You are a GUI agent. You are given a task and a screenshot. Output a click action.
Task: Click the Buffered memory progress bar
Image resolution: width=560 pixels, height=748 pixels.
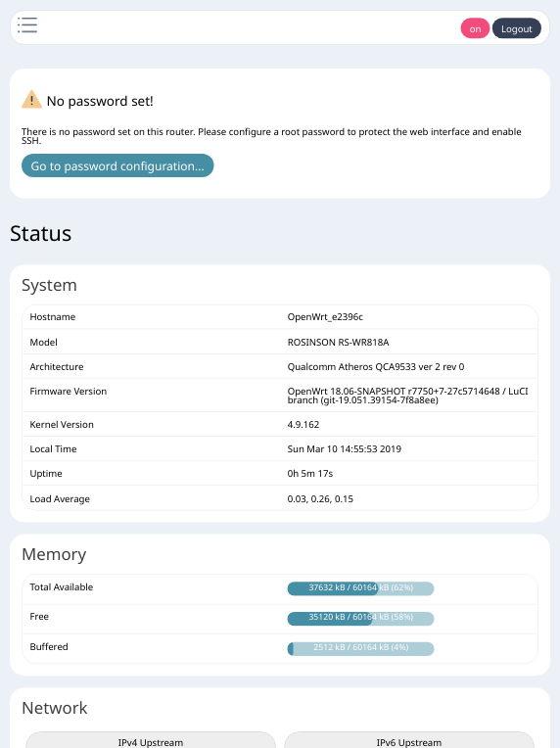pyautogui.click(x=360, y=648)
